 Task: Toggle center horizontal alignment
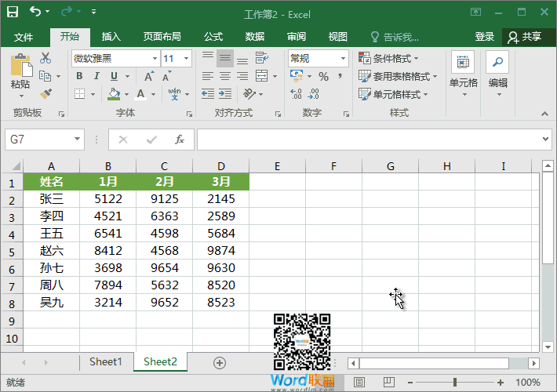tap(225, 76)
